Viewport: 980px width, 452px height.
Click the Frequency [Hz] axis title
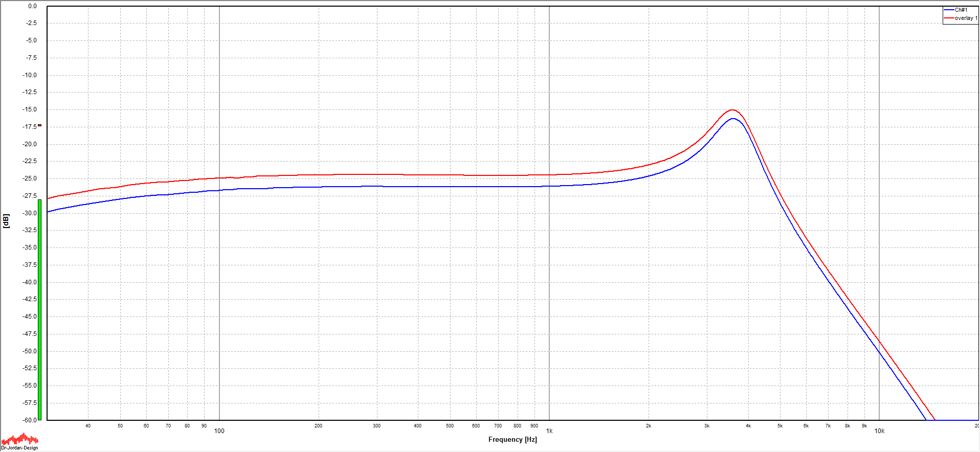[512, 440]
